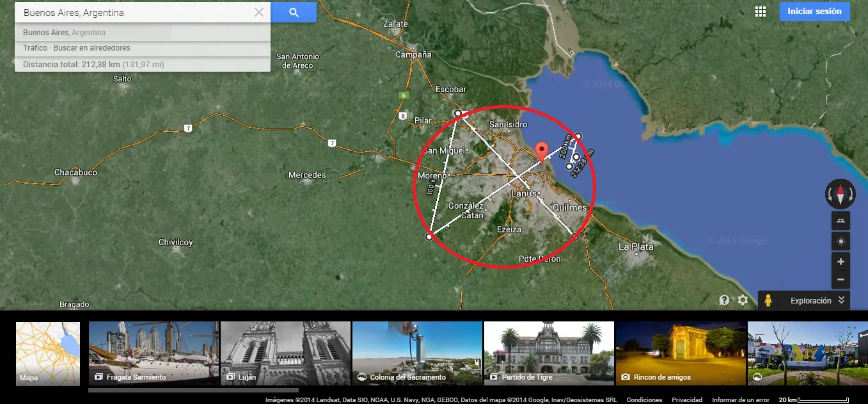Click the compass rotation control
Viewport: 868px width, 404px height.
840,193
